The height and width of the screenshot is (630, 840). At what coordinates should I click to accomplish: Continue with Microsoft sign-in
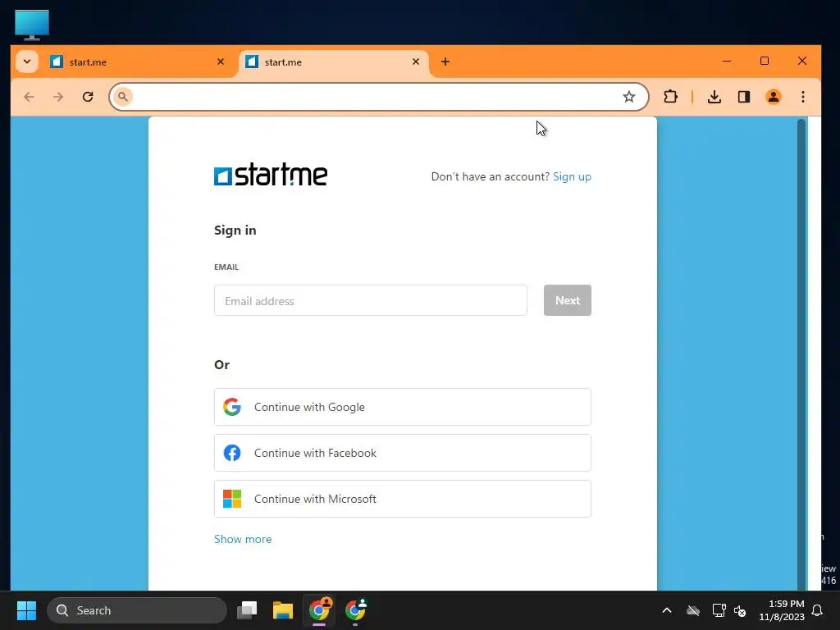402,499
